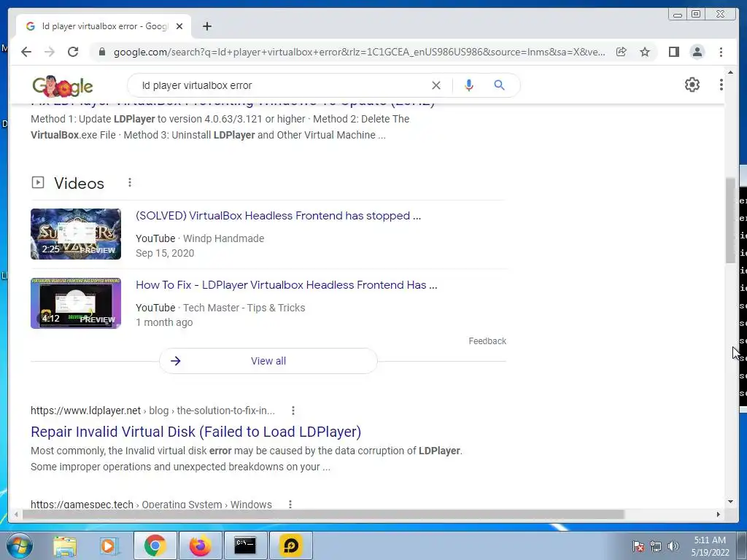Click the page scroll up arrow
This screenshot has height=560, width=747.
[x=730, y=72]
